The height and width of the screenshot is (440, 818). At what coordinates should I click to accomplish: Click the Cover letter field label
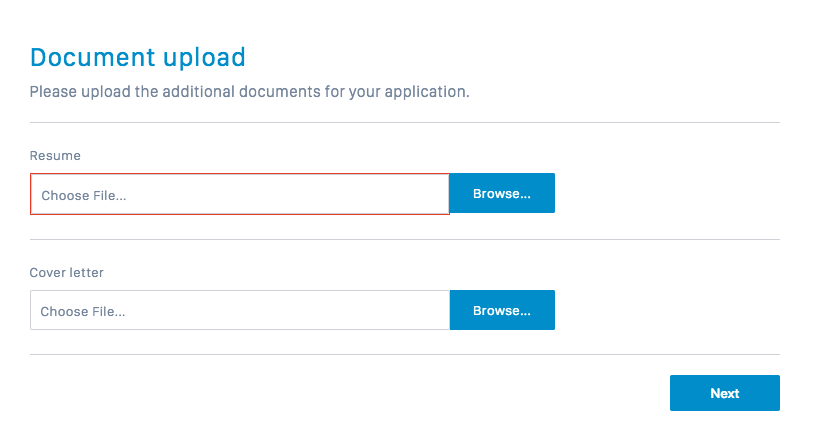point(67,272)
